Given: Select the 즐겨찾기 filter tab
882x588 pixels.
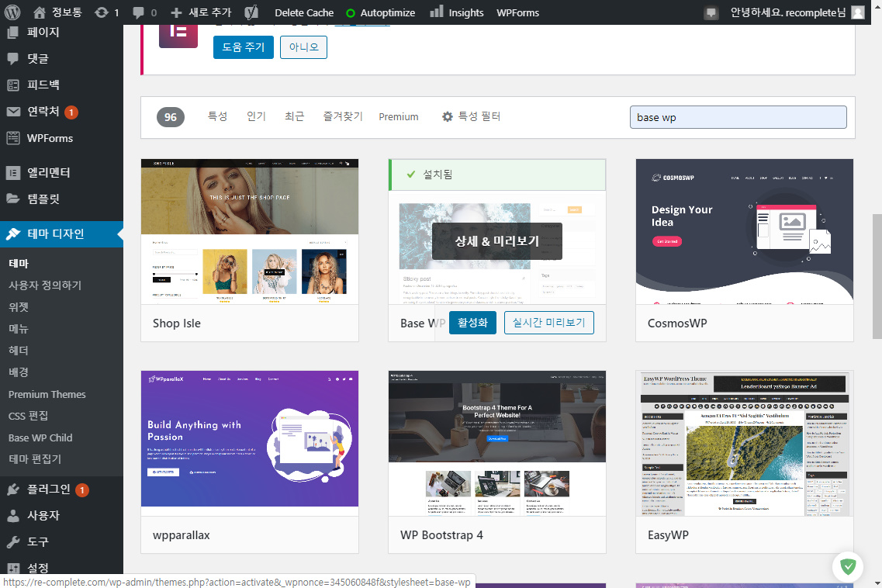Looking at the screenshot, I should click(343, 116).
